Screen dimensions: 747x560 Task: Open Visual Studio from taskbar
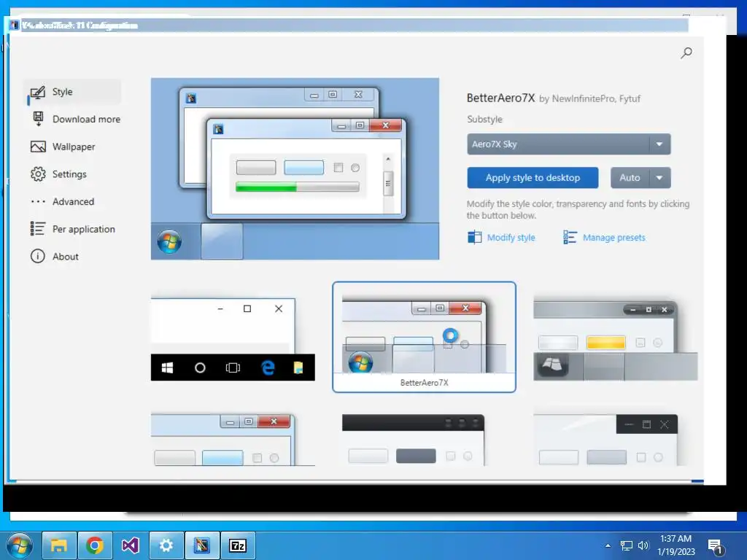coord(131,545)
